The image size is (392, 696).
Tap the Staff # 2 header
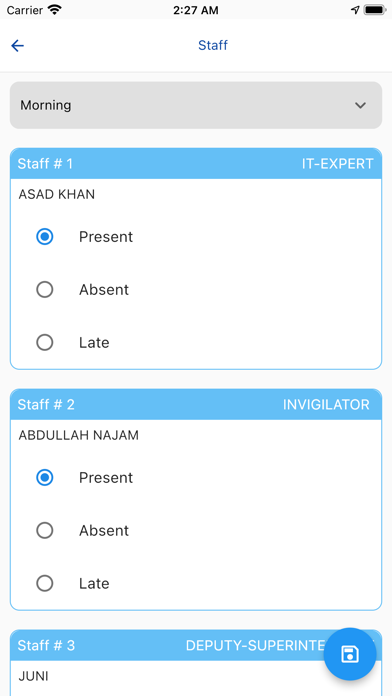click(196, 404)
